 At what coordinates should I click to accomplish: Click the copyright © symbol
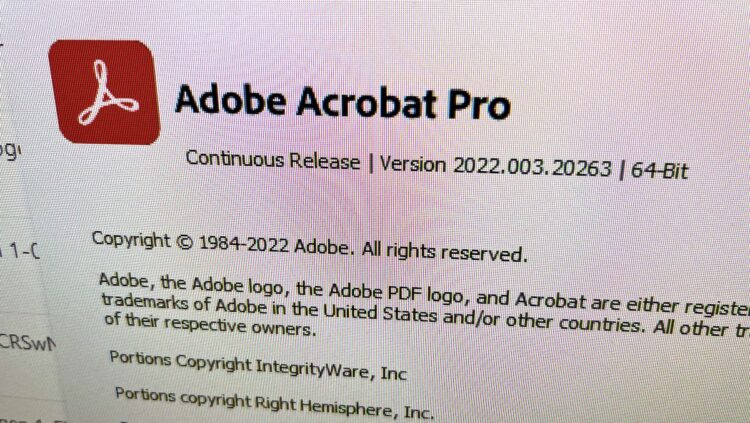tap(185, 243)
